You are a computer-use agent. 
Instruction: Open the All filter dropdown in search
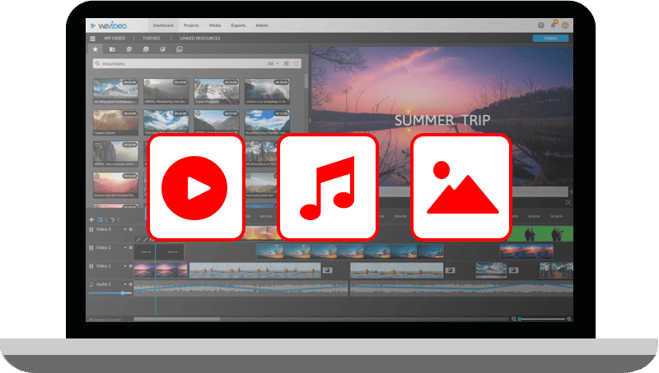[273, 63]
